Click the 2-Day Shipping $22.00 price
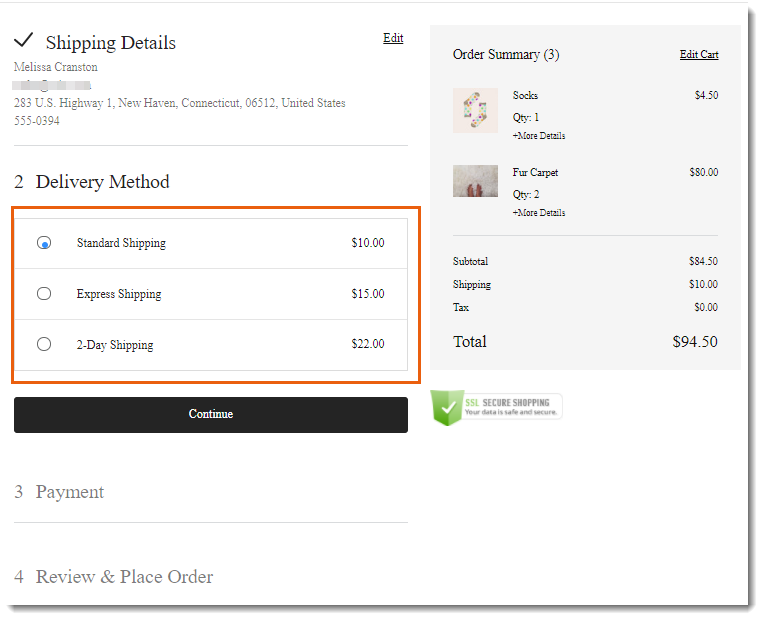Image resolution: width=763 pixels, height=620 pixels. pyautogui.click(x=367, y=344)
